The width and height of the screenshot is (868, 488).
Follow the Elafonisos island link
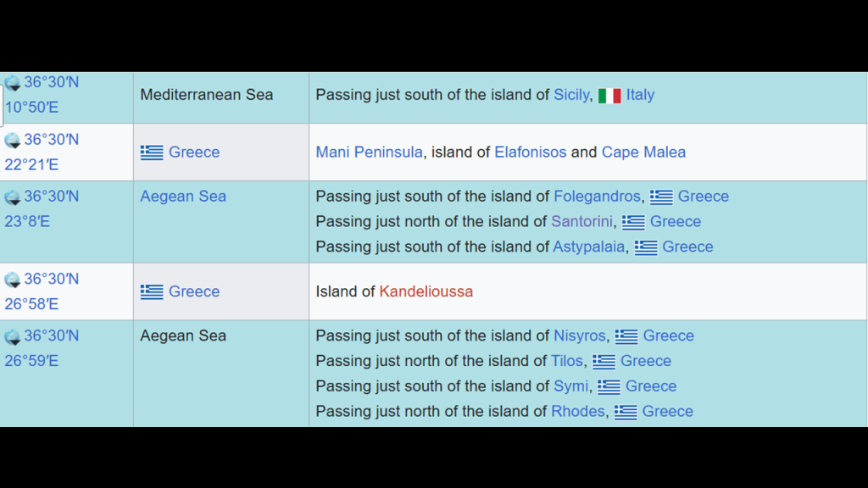pos(530,152)
